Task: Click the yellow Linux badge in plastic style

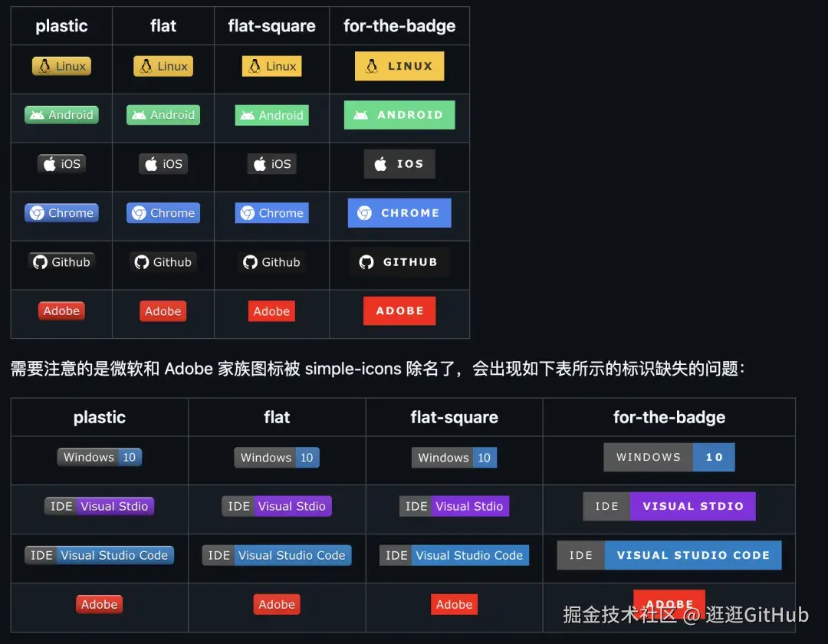Action: tap(61, 66)
